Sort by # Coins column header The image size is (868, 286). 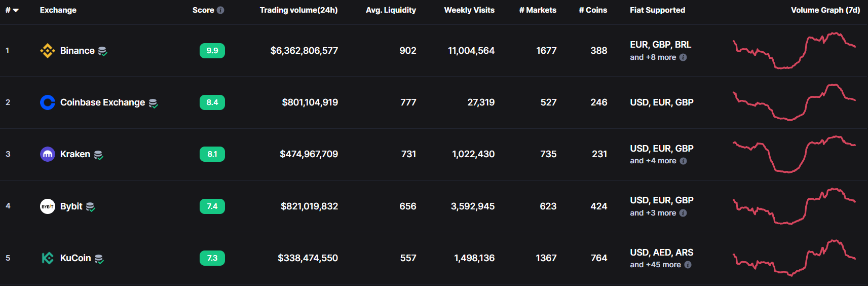coord(593,10)
